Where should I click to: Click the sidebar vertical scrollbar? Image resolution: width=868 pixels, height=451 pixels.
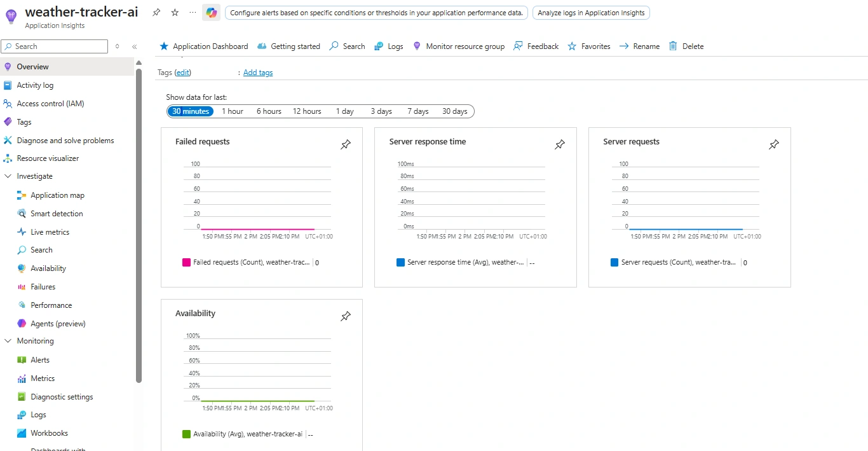(139, 226)
